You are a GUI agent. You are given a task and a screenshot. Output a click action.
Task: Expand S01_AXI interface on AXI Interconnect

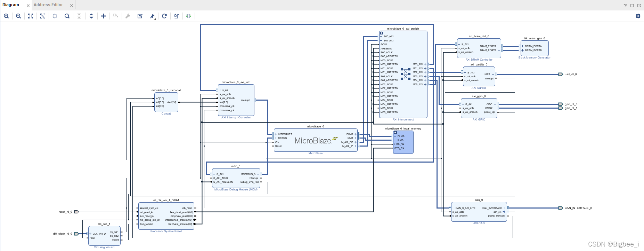pyautogui.click(x=381, y=40)
